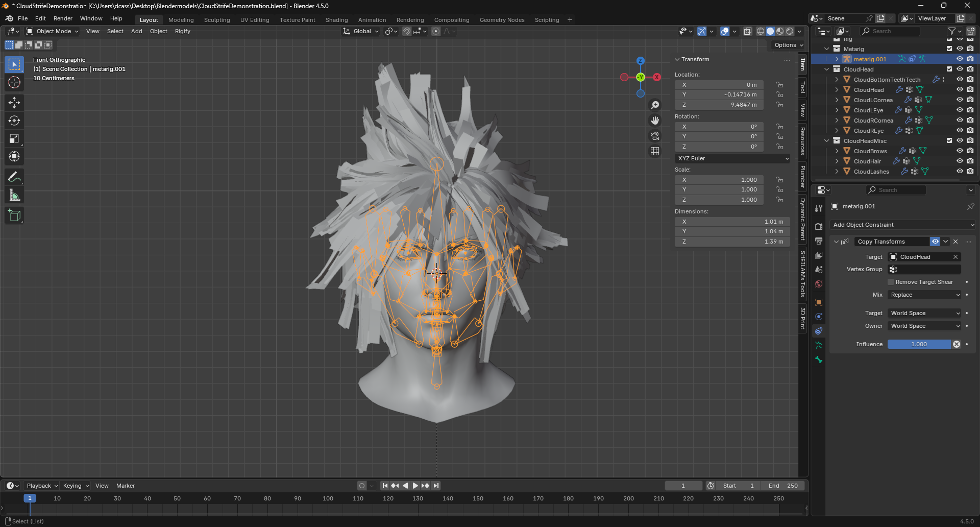The height and width of the screenshot is (527, 980).
Task: Switch to Animation workspace tab
Action: pyautogui.click(x=372, y=20)
